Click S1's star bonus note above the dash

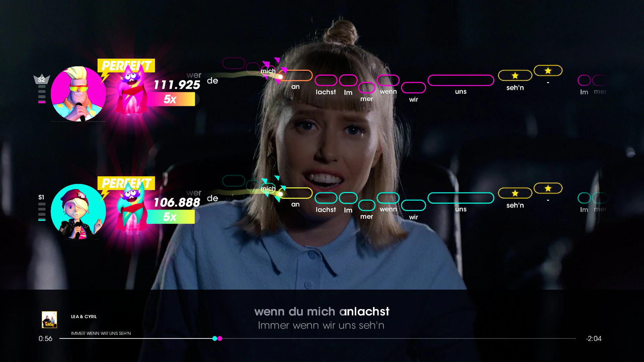[x=548, y=188]
